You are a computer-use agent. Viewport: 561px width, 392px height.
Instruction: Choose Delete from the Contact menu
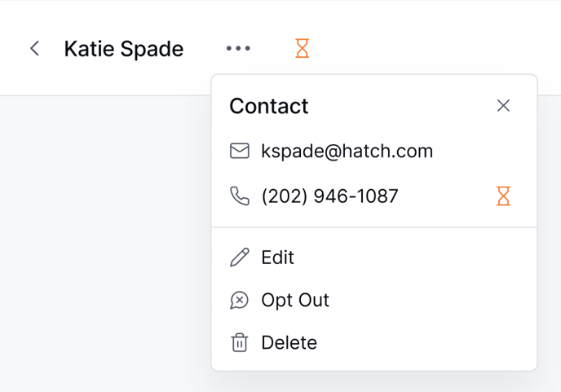click(x=289, y=343)
